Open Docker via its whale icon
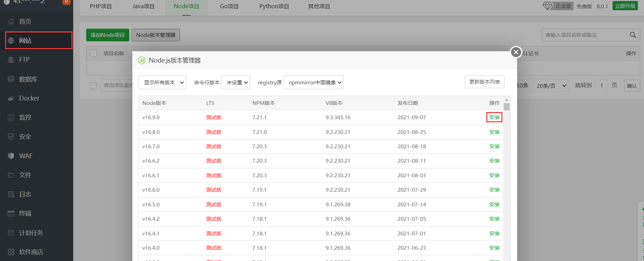This screenshot has height=261, width=644. tap(11, 98)
